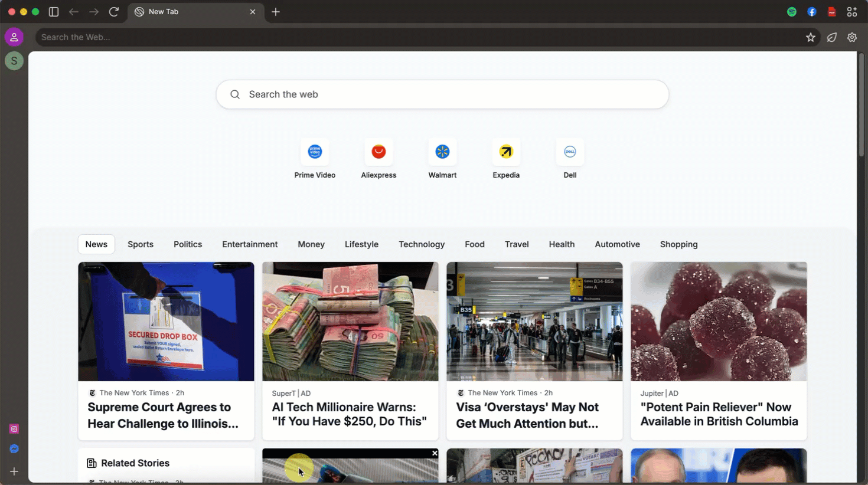Open the Walmart shortcut tile
Viewport: 868px width, 485px height.
(442, 158)
